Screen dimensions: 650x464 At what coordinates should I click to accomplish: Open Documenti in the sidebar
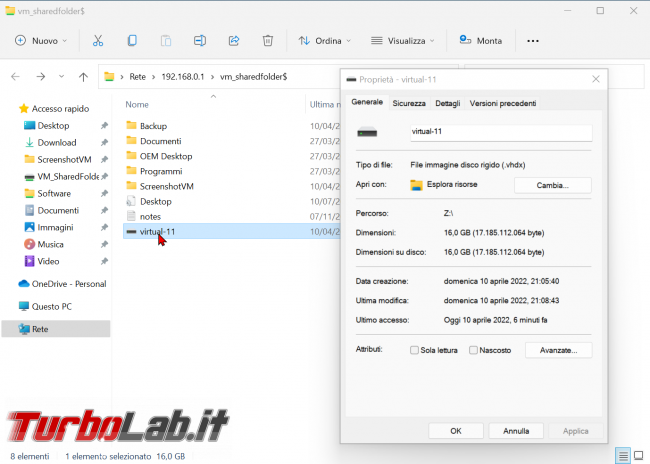pyautogui.click(x=58, y=211)
